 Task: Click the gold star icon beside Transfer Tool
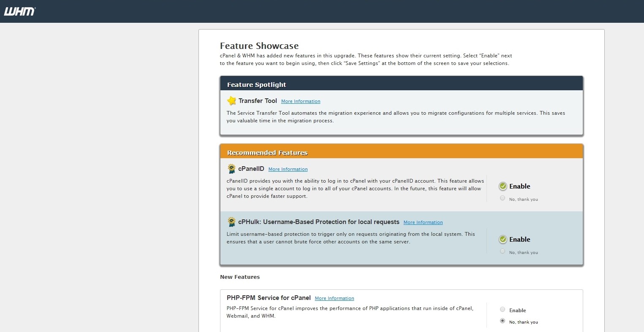pyautogui.click(x=231, y=101)
